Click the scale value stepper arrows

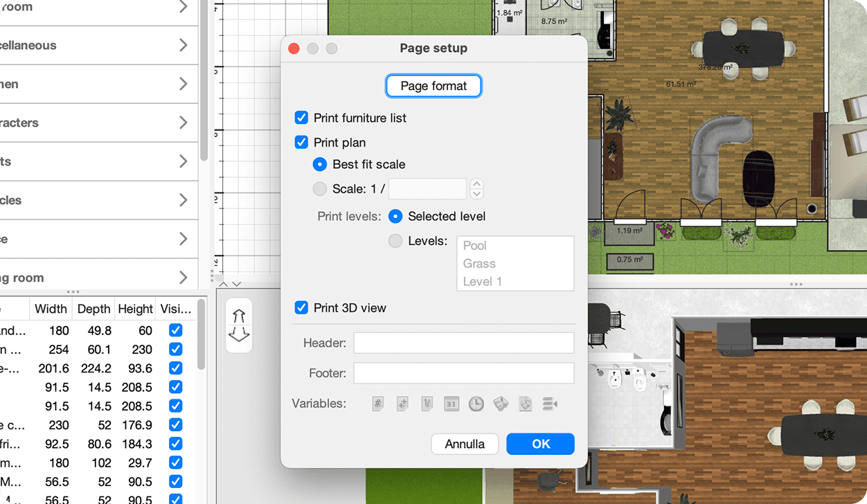tap(476, 188)
